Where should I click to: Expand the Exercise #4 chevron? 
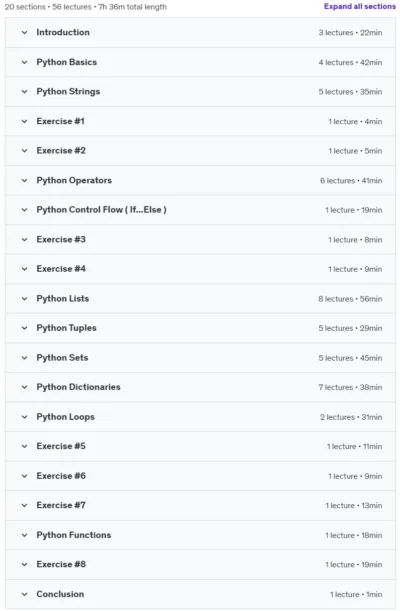click(24, 269)
